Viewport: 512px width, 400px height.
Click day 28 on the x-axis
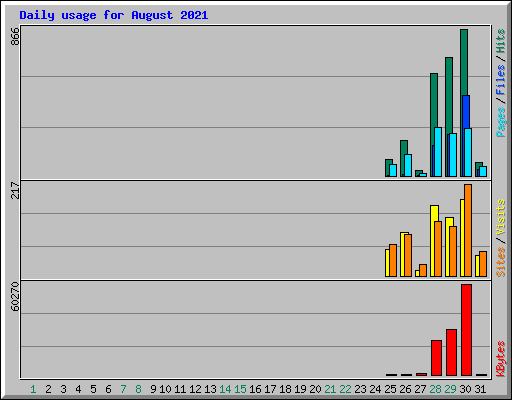coord(435,389)
